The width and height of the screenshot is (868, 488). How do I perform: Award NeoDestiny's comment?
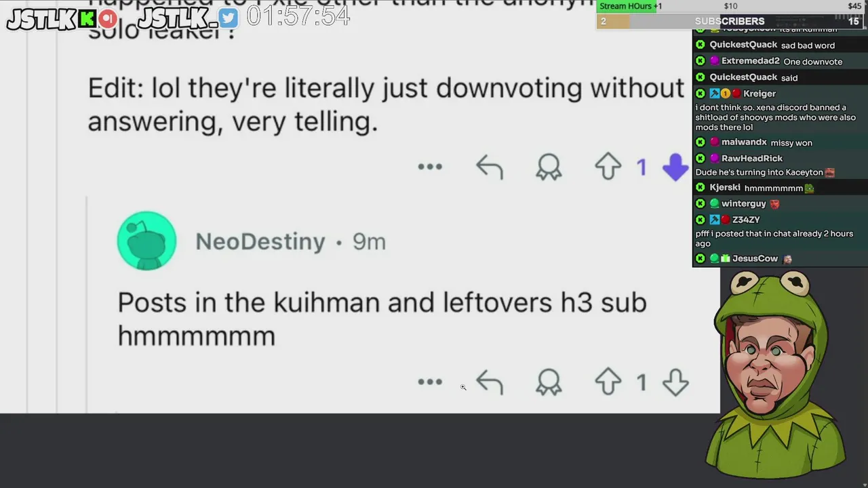point(549,382)
